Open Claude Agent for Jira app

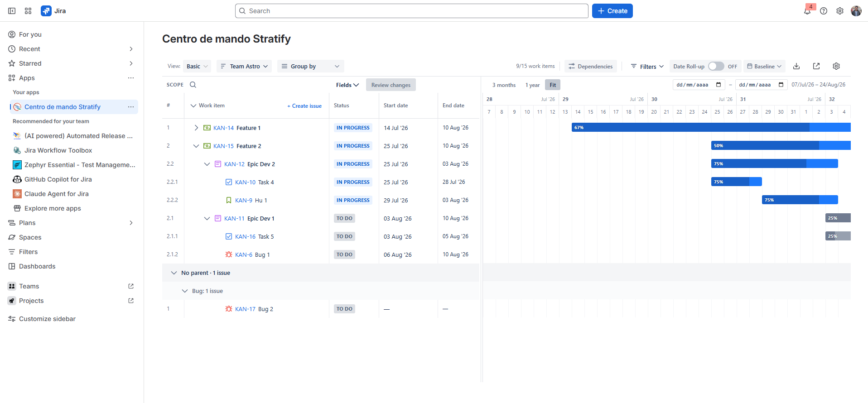point(57,194)
